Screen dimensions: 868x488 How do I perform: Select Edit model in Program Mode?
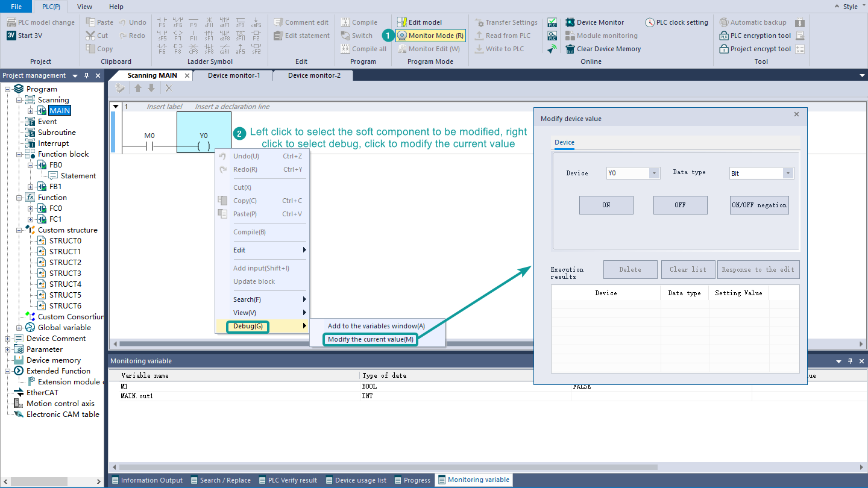point(401,22)
